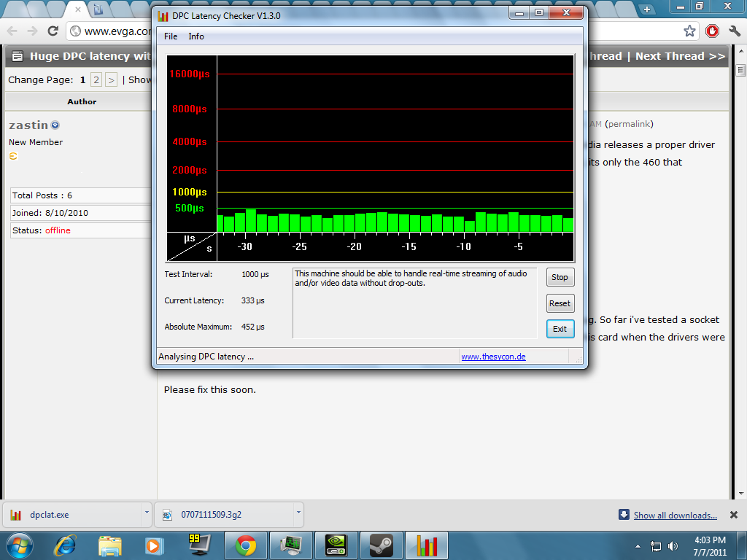Open the File menu in DPC Latency Checker
Screen dimensions: 747x560
point(171,36)
